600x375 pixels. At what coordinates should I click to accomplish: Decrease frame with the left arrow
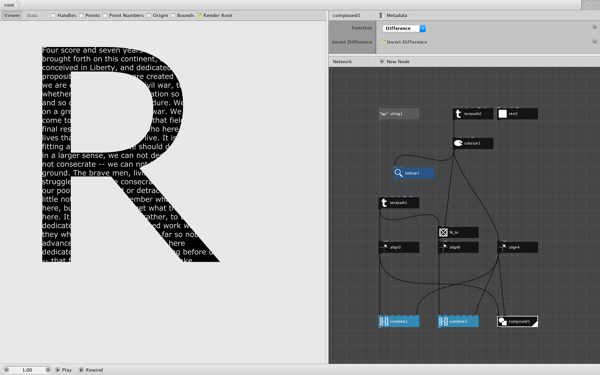[x=7, y=370]
